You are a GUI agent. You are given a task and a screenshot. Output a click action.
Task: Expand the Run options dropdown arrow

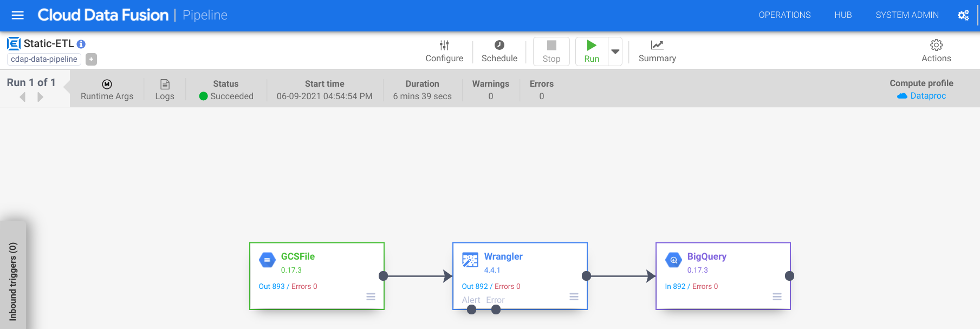(x=615, y=51)
